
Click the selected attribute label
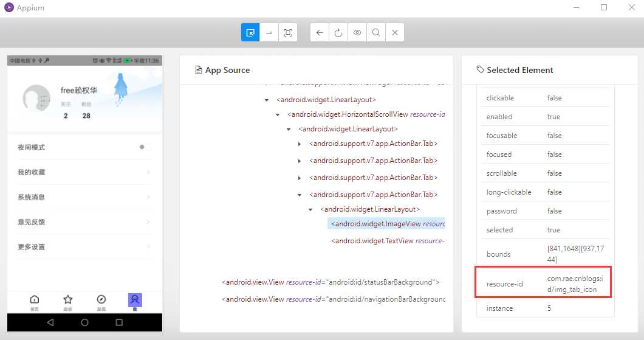[x=500, y=230]
